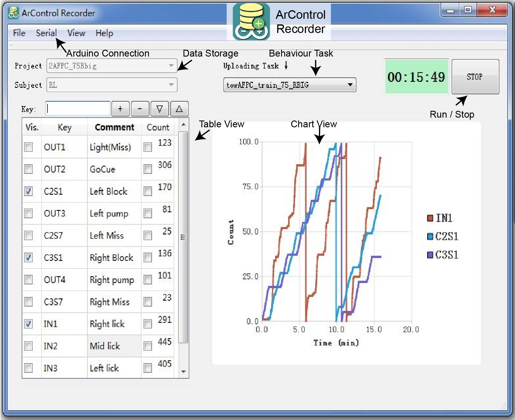The width and height of the screenshot is (515, 420).
Task: Select the Right Block comment cell
Action: pos(114,258)
